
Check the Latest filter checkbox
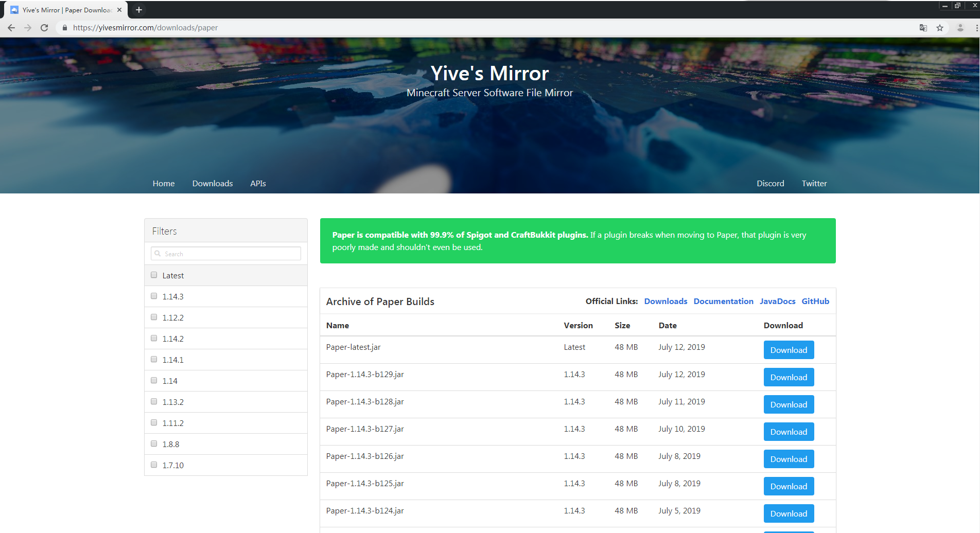[154, 275]
